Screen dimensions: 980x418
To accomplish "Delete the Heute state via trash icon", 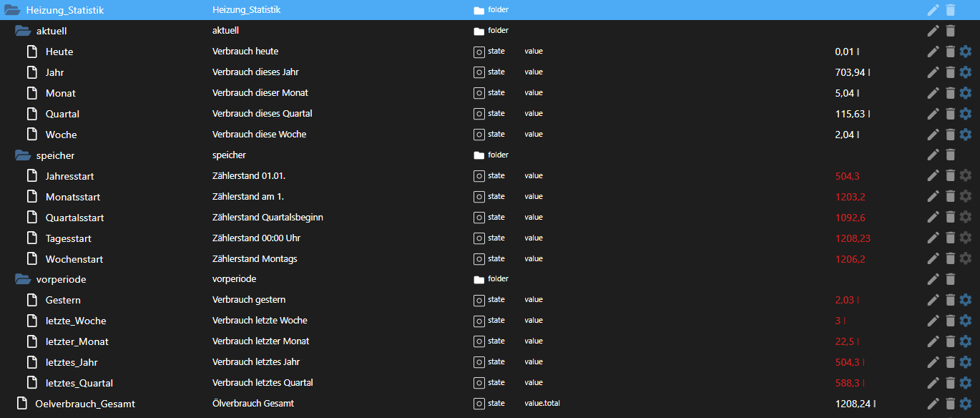I will (x=950, y=52).
